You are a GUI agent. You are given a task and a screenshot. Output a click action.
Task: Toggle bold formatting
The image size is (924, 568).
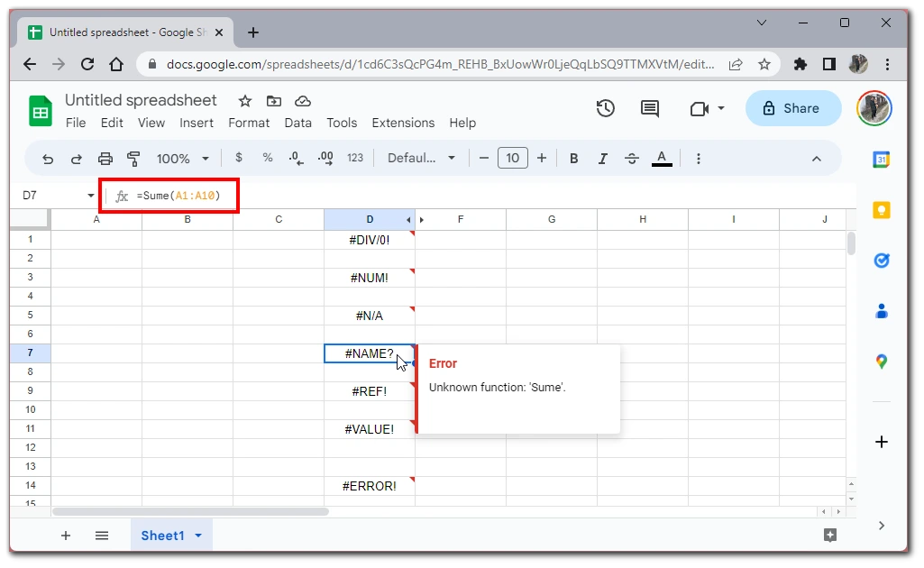573,159
